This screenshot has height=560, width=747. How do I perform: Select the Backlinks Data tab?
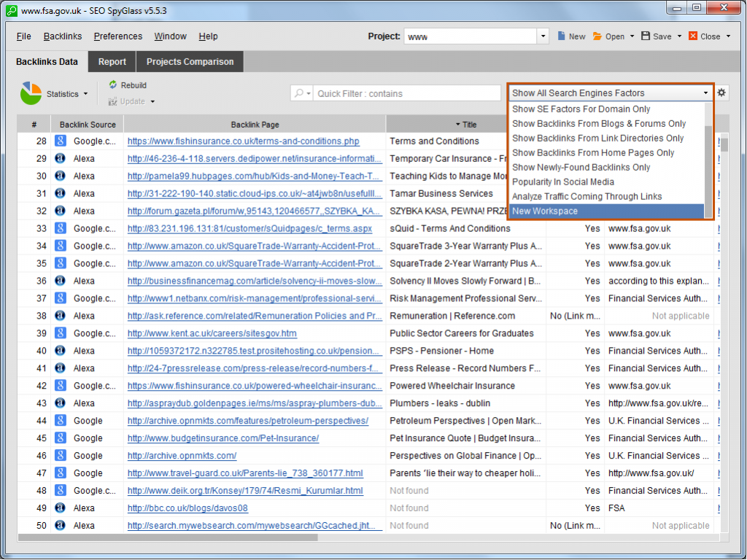click(x=47, y=62)
